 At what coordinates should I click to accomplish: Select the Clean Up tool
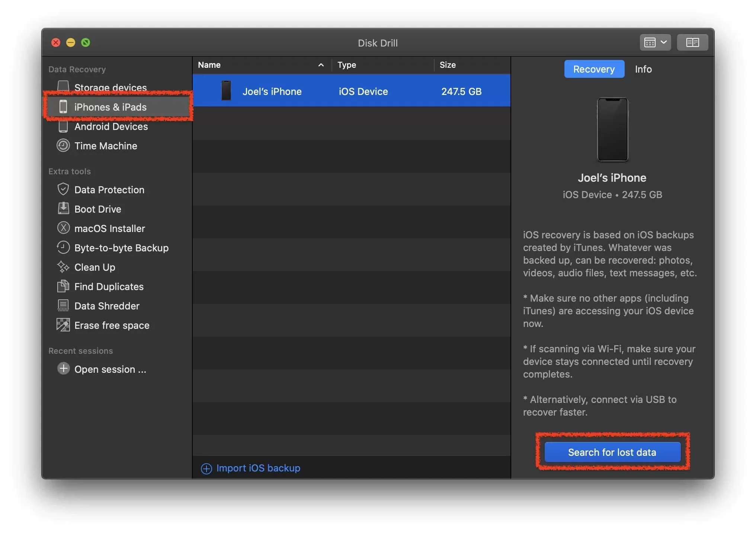tap(94, 266)
